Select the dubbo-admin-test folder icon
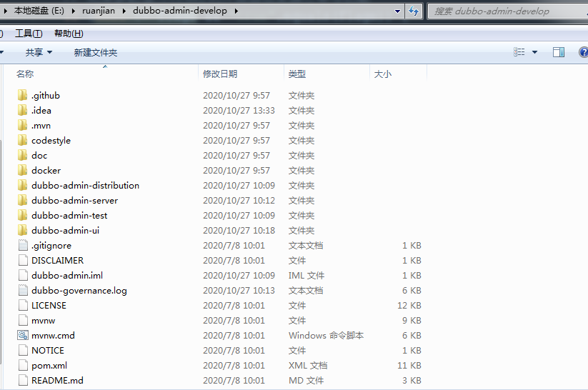 pos(22,215)
